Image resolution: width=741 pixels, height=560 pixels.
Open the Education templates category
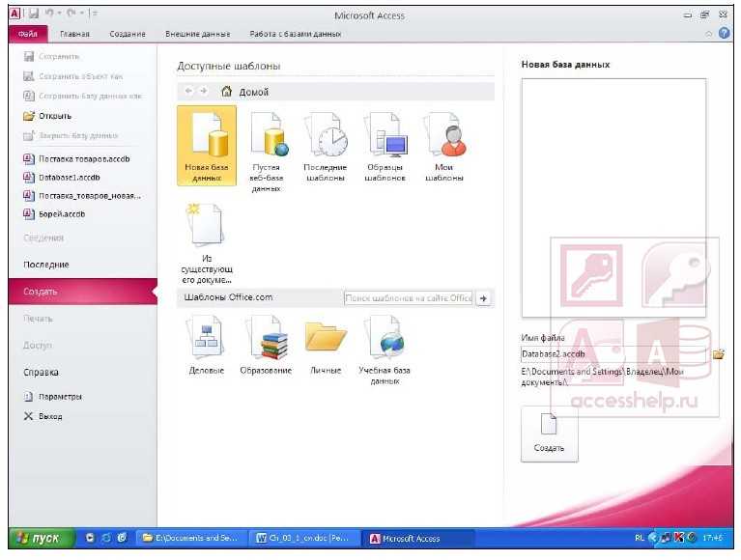tap(266, 345)
